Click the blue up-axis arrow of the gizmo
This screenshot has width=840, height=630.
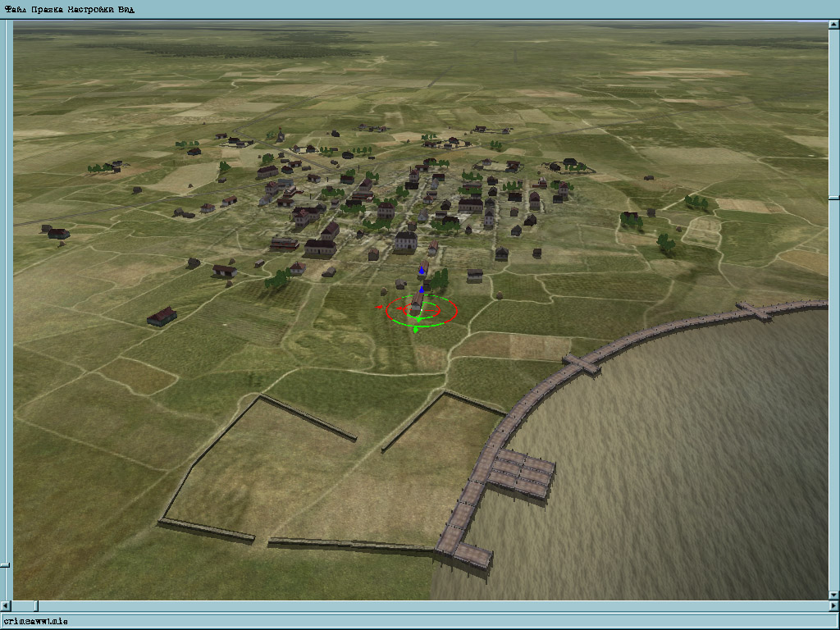coord(422,269)
